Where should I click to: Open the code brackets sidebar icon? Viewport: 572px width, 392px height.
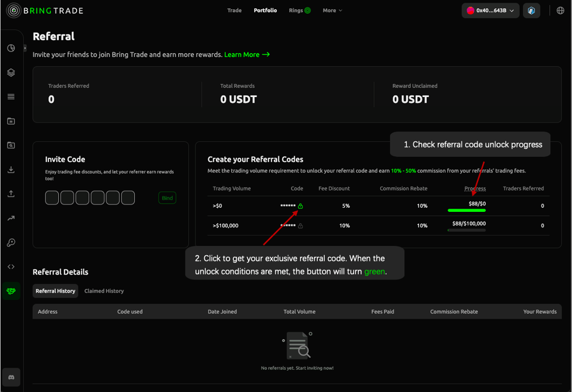(x=11, y=266)
